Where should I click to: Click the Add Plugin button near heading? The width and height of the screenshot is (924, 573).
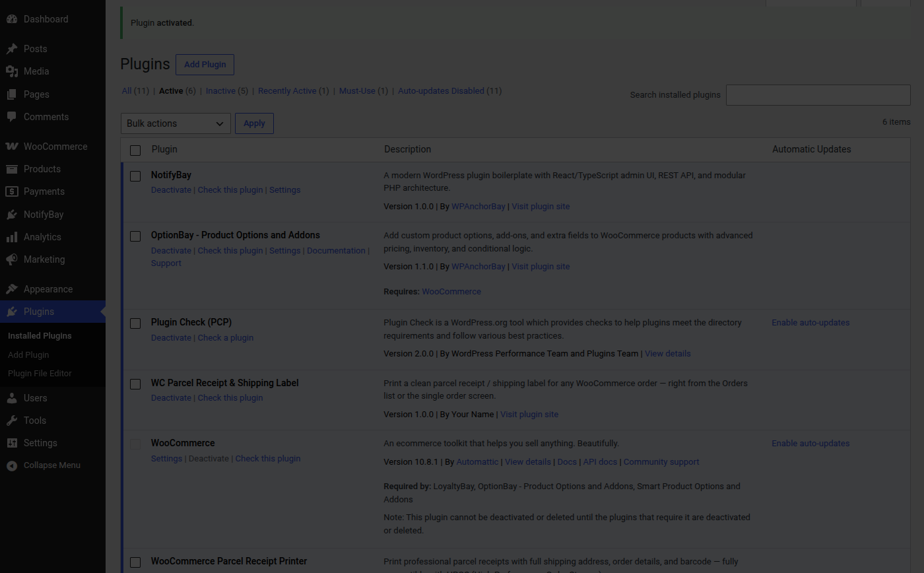[205, 65]
